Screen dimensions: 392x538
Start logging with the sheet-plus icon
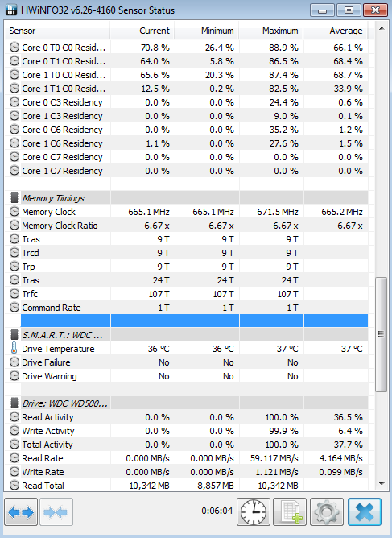coord(290,511)
